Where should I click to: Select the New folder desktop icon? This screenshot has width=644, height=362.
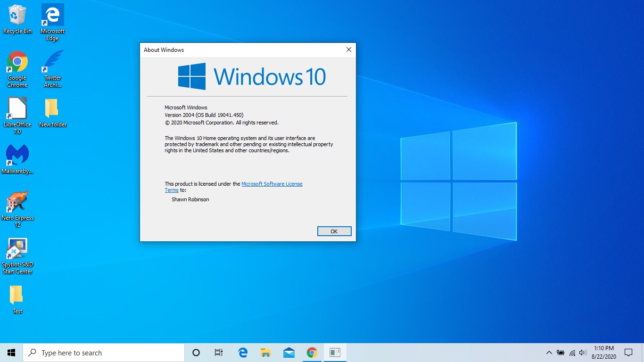[x=53, y=113]
